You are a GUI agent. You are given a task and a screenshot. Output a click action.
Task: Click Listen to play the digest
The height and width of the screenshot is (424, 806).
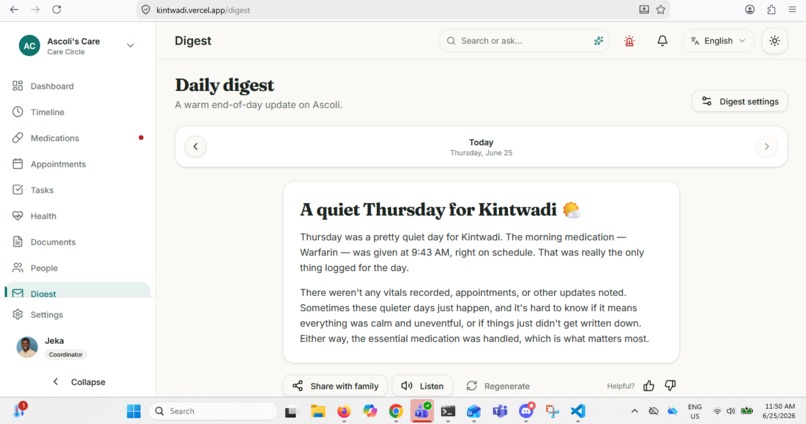[x=423, y=386]
